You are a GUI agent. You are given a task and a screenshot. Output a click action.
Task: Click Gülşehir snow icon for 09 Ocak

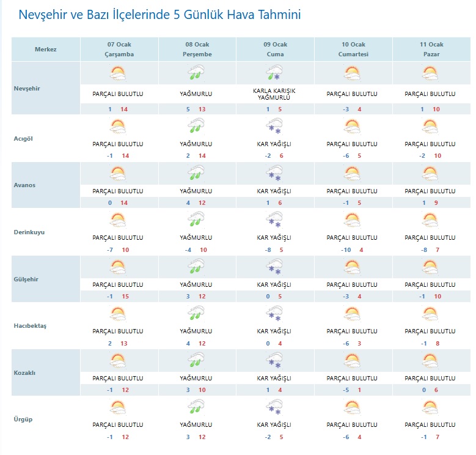[x=274, y=267]
